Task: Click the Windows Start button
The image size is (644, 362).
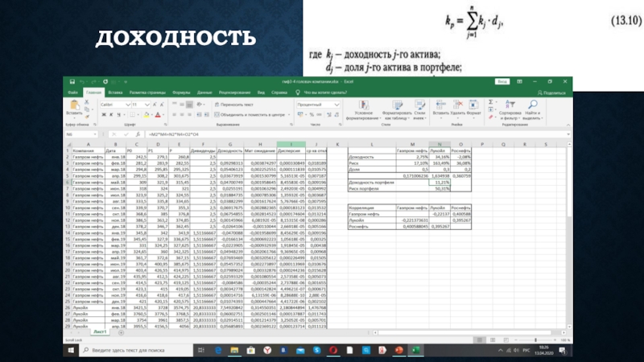Action: [71, 350]
